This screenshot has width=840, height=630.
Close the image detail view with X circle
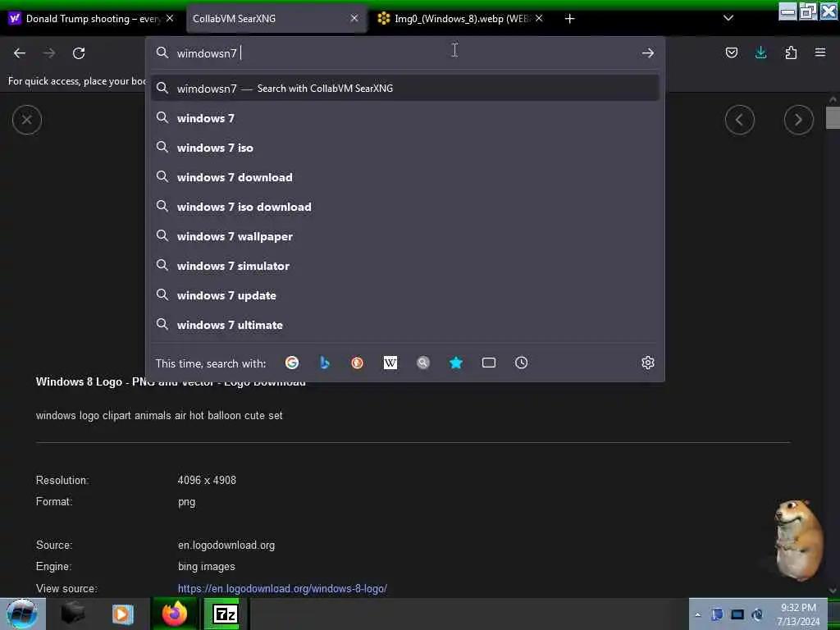tap(27, 120)
